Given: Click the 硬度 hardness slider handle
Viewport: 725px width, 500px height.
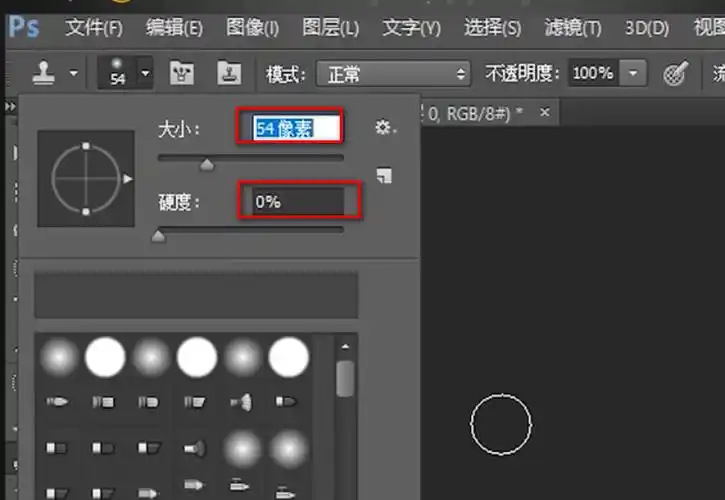Looking at the screenshot, I should click(x=158, y=236).
